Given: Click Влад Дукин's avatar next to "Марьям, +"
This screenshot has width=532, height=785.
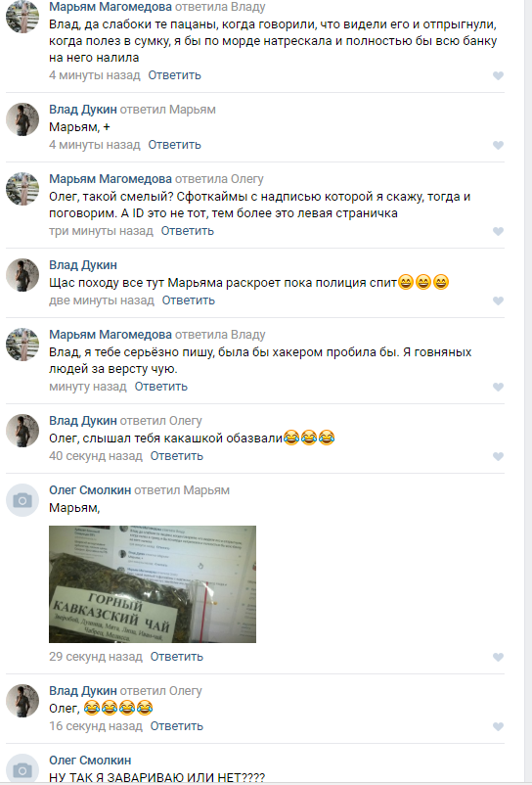Looking at the screenshot, I should click(x=22, y=119).
